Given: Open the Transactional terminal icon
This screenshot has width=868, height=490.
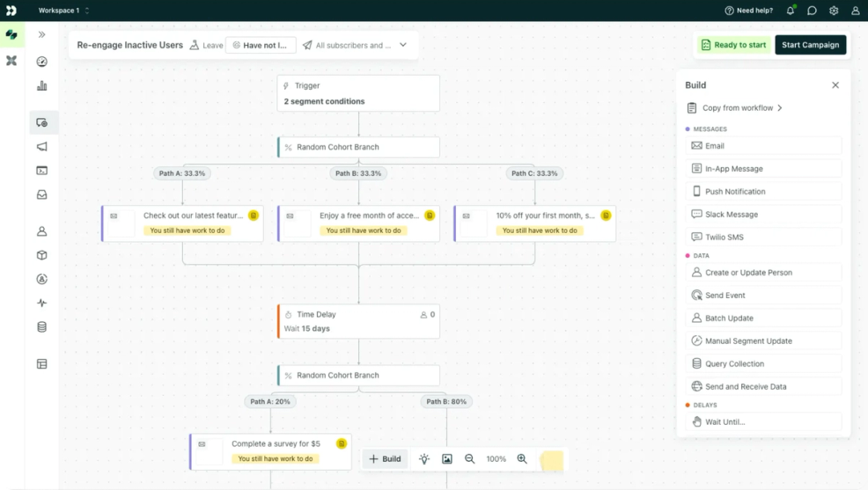Looking at the screenshot, I should pos(42,171).
